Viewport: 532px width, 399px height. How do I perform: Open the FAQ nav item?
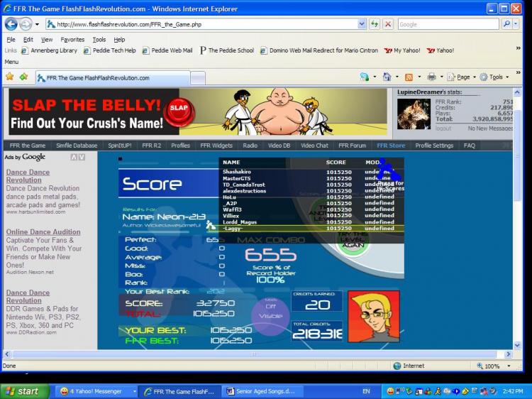click(470, 146)
